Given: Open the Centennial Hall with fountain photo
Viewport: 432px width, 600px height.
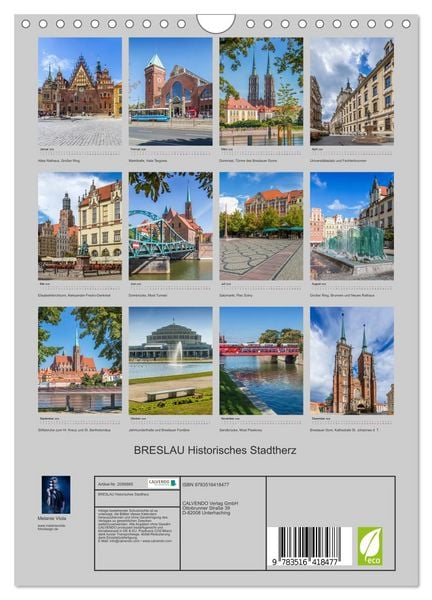Looking at the screenshot, I should [171, 361].
